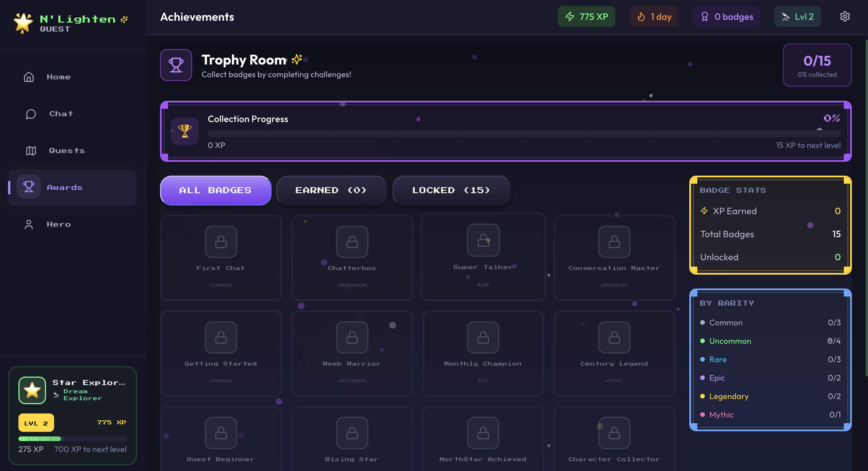Click the 1 day streak flame indicator
Image resolution: width=868 pixels, height=471 pixels.
(x=653, y=16)
